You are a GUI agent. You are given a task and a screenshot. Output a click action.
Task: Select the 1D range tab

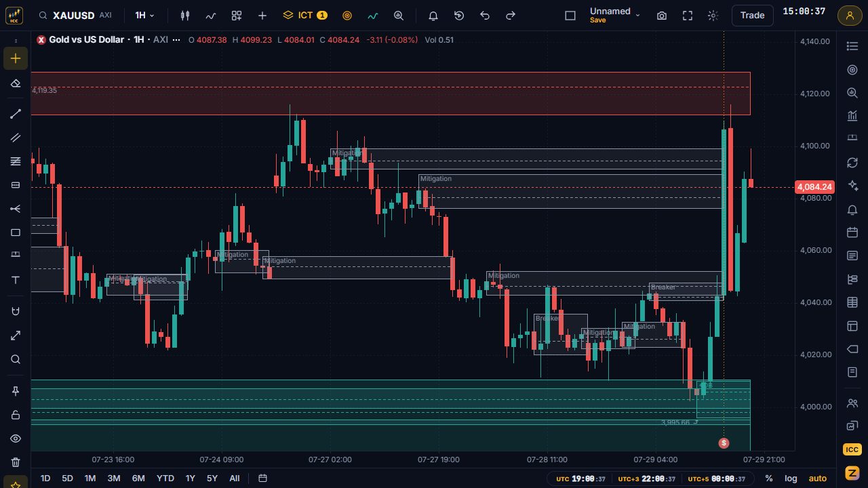pyautogui.click(x=45, y=478)
